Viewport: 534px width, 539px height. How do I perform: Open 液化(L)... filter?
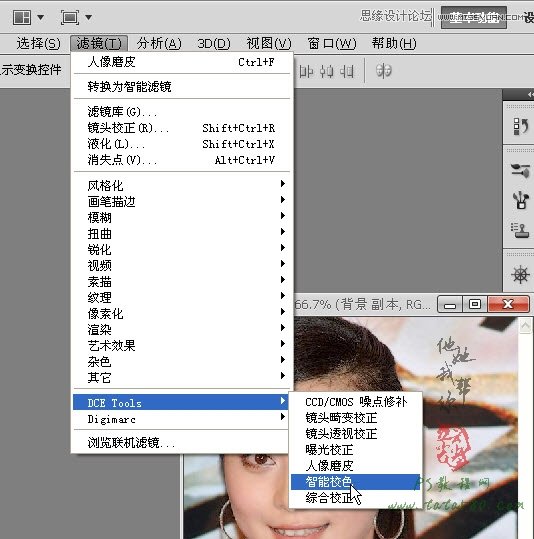coord(182,144)
